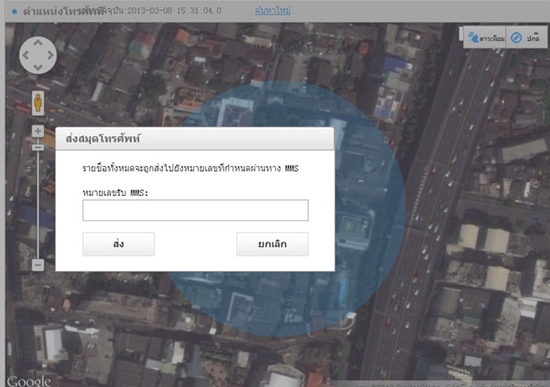Zoom out with the minus button
This screenshot has width=550, height=387.
[38, 265]
